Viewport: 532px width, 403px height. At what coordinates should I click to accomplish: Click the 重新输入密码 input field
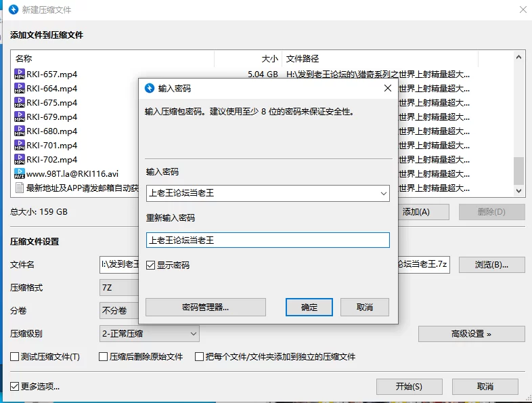click(268, 240)
